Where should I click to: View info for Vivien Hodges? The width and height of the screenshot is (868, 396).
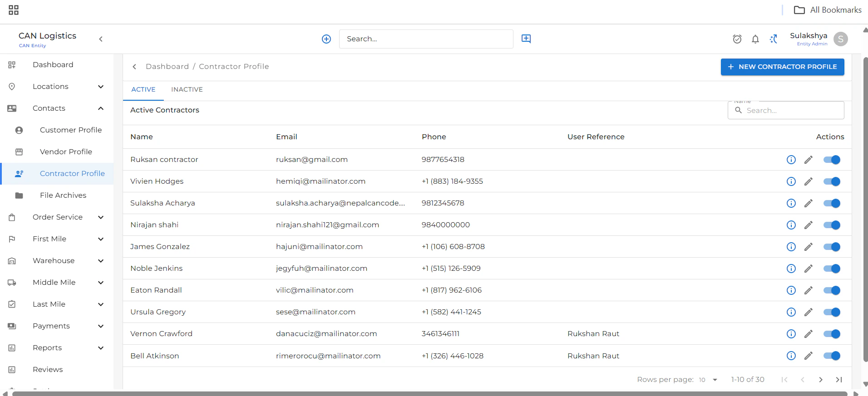(x=791, y=181)
